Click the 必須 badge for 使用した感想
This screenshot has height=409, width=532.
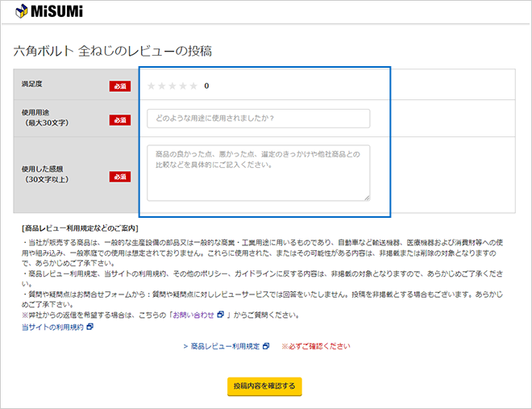(119, 176)
